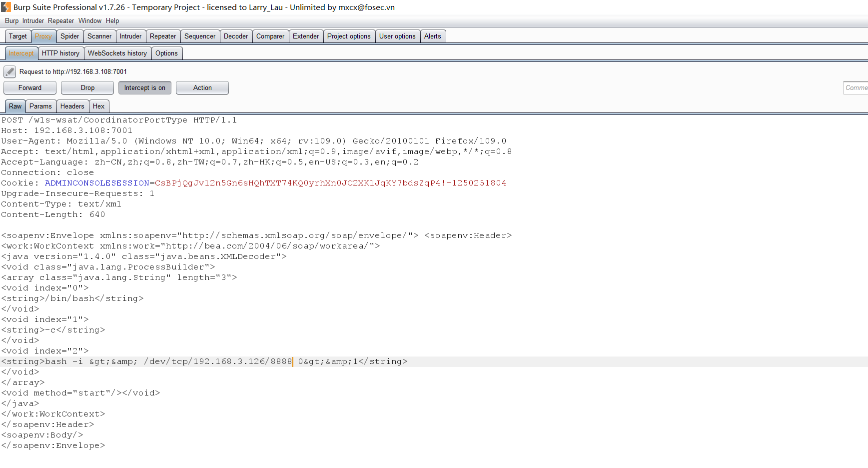Click the closing soapenv:Envelope tag line
868x468 pixels.
point(53,445)
